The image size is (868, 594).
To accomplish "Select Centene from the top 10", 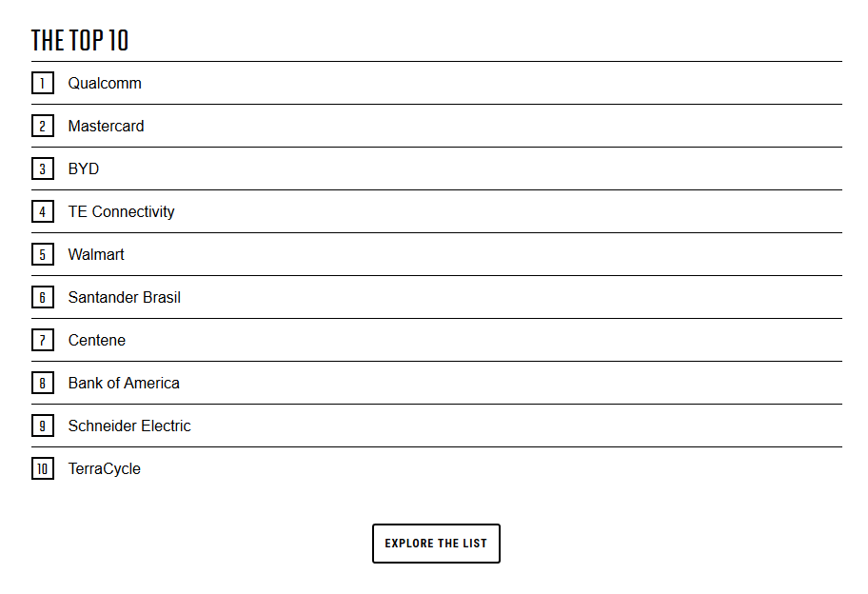I will [96, 340].
